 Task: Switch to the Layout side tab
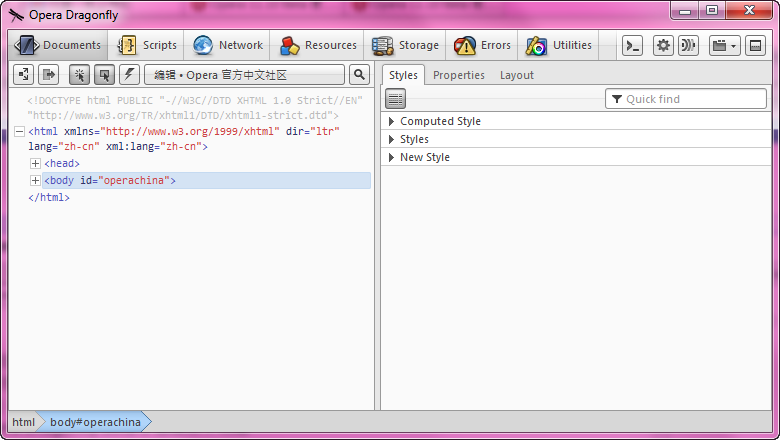click(x=517, y=75)
